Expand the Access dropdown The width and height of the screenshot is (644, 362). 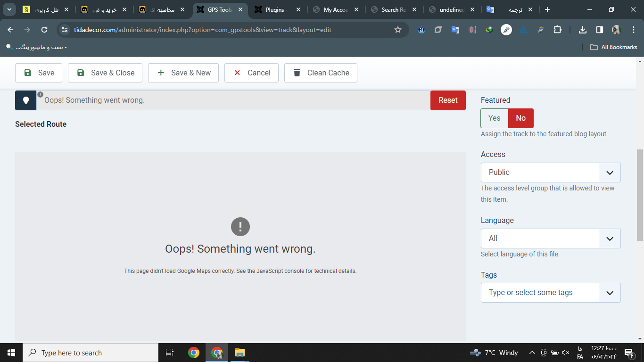pos(550,173)
